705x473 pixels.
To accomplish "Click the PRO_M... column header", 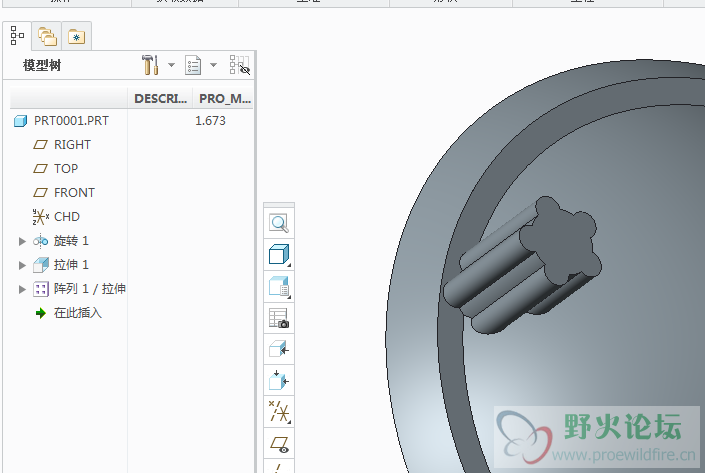I will pos(224,98).
